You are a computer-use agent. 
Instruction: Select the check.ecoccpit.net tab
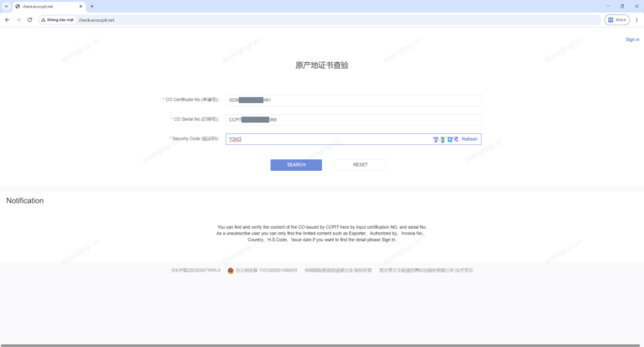49,6
